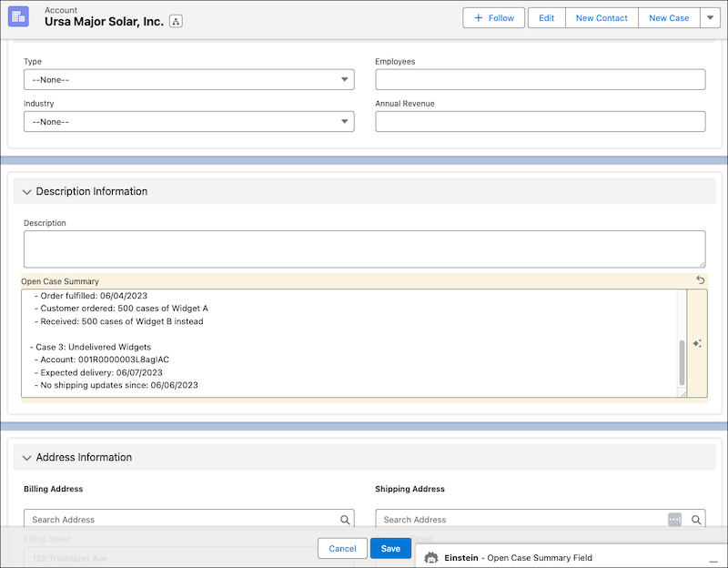Click the undo icon for Open Case Summary

[x=700, y=280]
